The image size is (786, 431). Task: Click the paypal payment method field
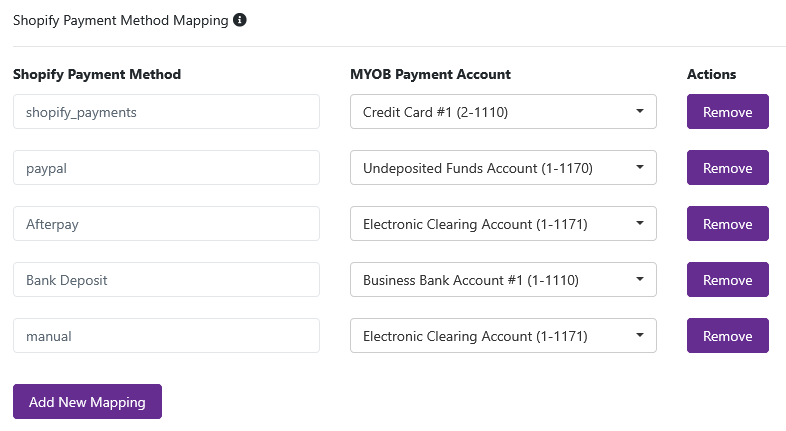click(x=166, y=168)
